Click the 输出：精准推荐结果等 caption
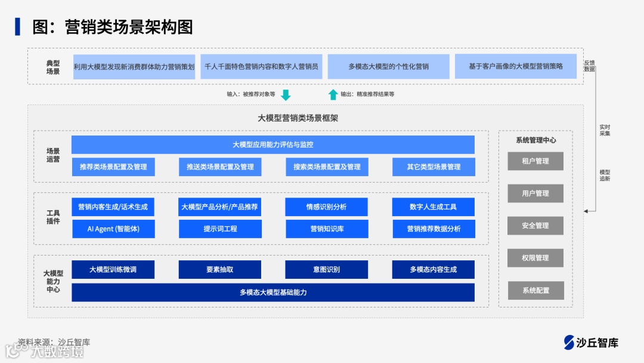Screen dimensions: 644x363 point(367,94)
